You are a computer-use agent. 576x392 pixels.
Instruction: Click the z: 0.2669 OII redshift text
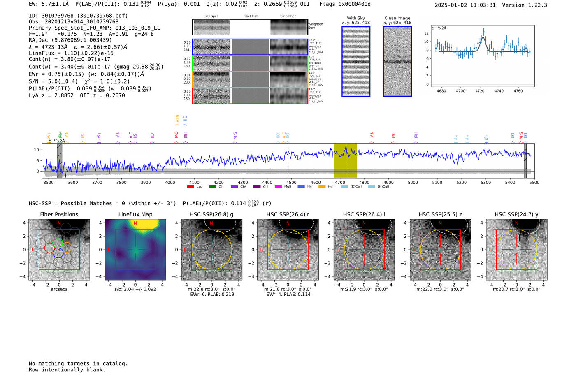[282, 4]
